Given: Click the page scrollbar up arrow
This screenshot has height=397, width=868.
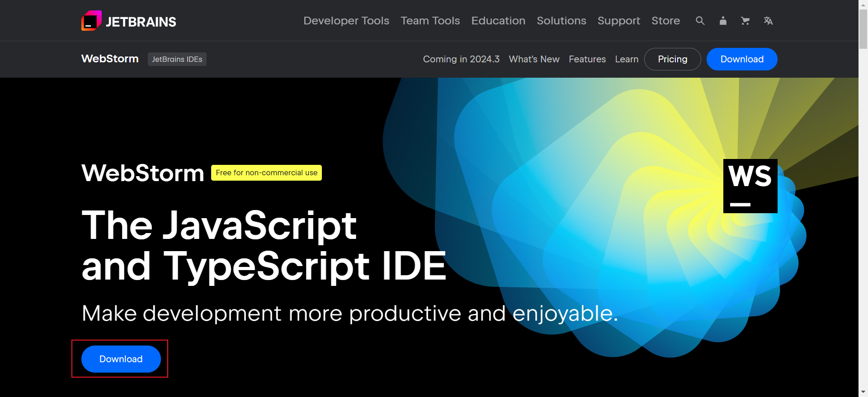Looking at the screenshot, I should pos(863,5).
